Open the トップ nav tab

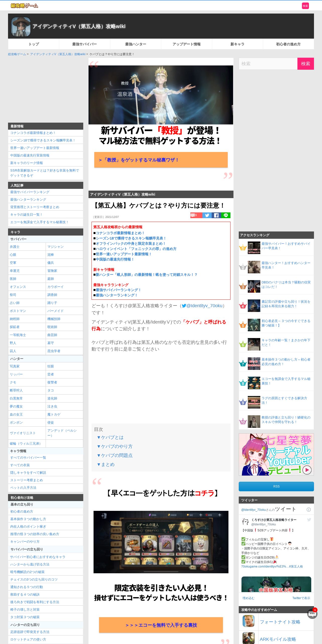34,44
